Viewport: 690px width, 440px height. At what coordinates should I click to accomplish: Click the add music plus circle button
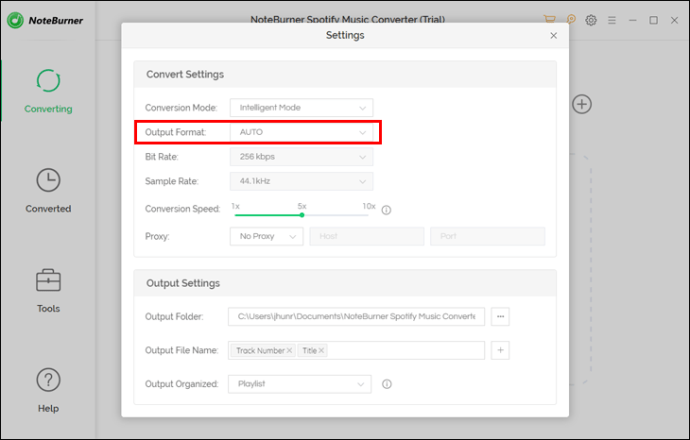pyautogui.click(x=582, y=104)
